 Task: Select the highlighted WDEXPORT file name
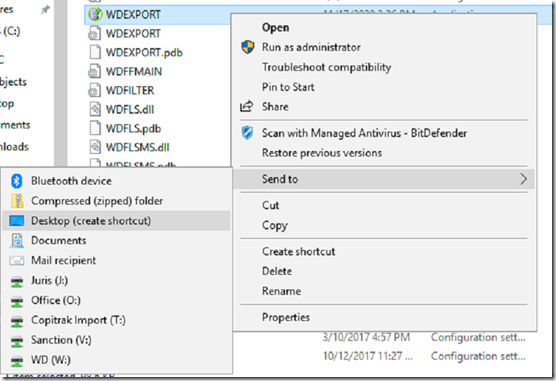click(133, 15)
